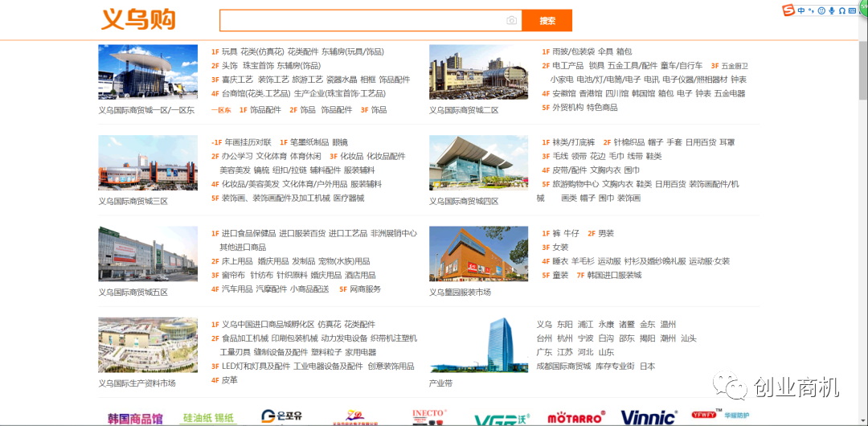Toggle the Sogou Chinese/English mode icon
Screen dimensions: 868x426
[801, 10]
